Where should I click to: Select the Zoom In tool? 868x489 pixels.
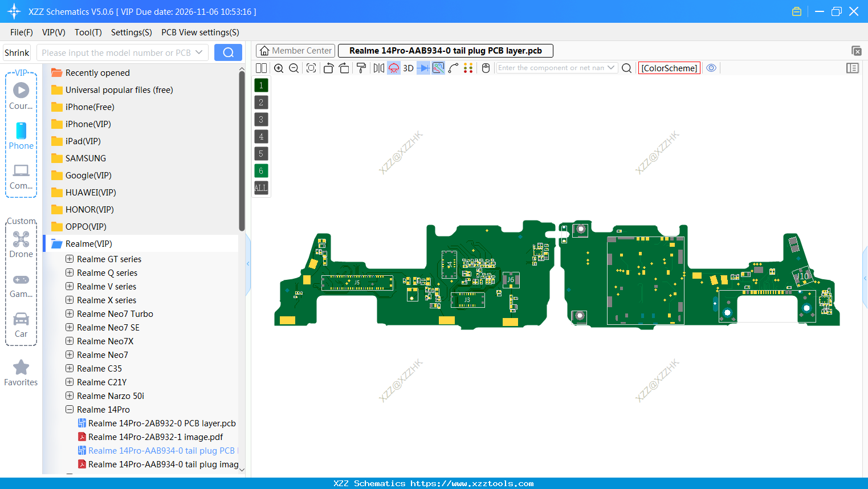pos(279,68)
